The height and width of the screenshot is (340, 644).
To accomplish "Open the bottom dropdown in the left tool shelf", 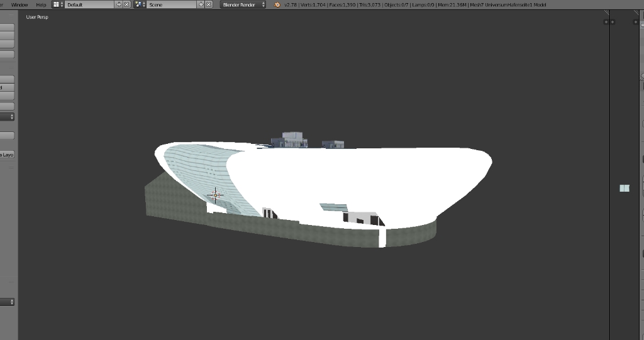I will (8, 302).
